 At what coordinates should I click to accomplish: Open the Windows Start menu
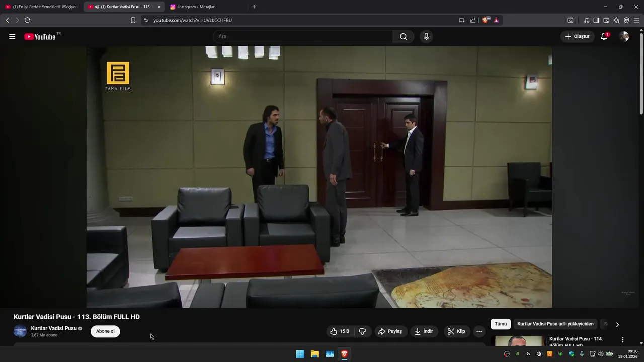tap(300, 354)
